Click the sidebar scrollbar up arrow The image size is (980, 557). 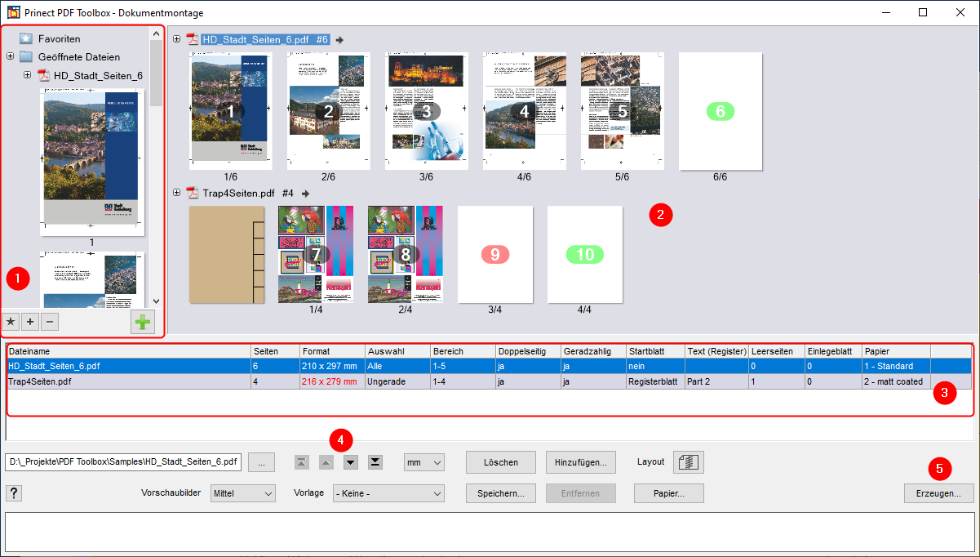157,34
